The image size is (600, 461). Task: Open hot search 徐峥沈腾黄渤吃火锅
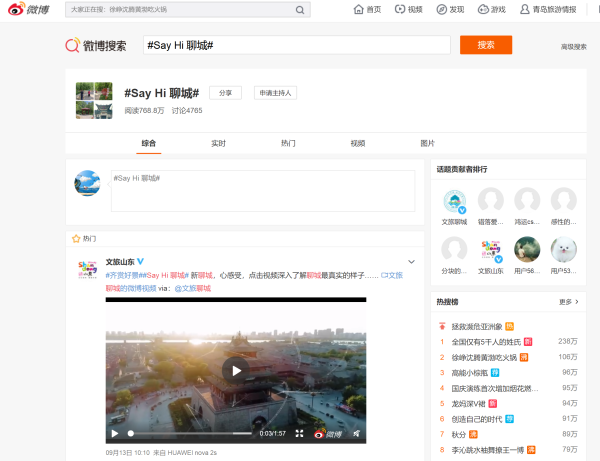pos(484,358)
